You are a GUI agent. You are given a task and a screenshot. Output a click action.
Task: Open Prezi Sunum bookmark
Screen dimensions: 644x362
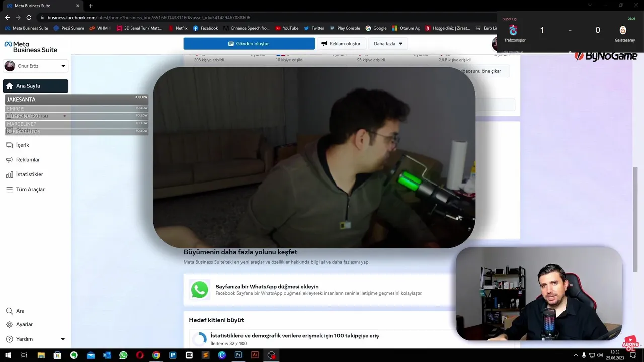click(x=68, y=28)
